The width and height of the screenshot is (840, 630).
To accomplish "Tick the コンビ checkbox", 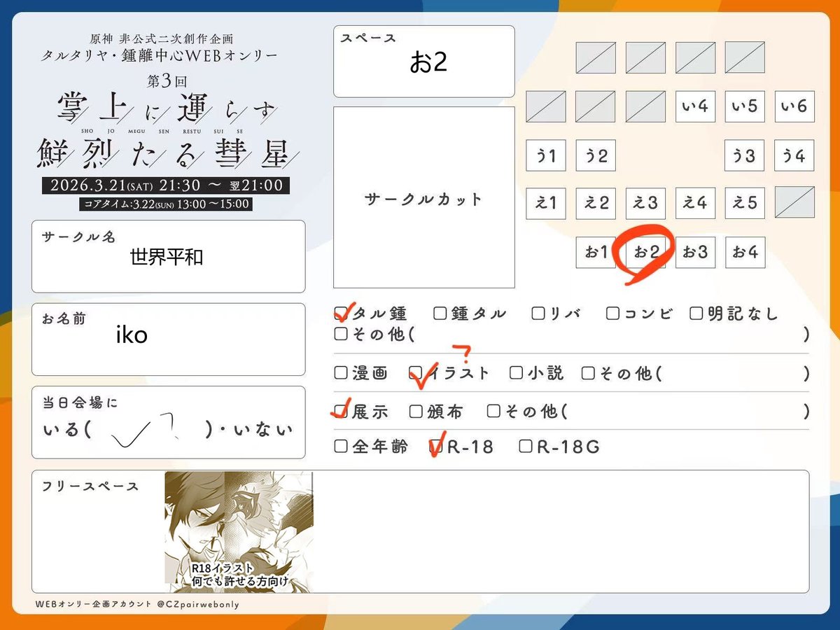I will pyautogui.click(x=612, y=313).
